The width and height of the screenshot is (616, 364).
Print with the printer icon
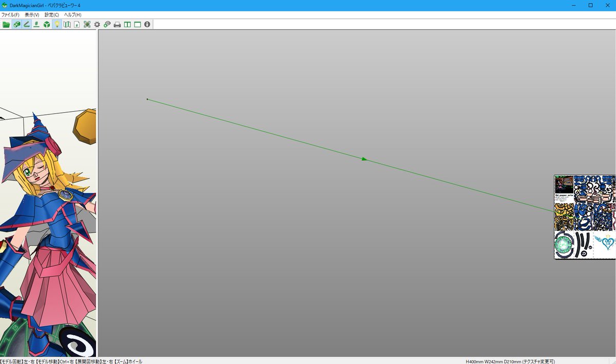point(117,24)
